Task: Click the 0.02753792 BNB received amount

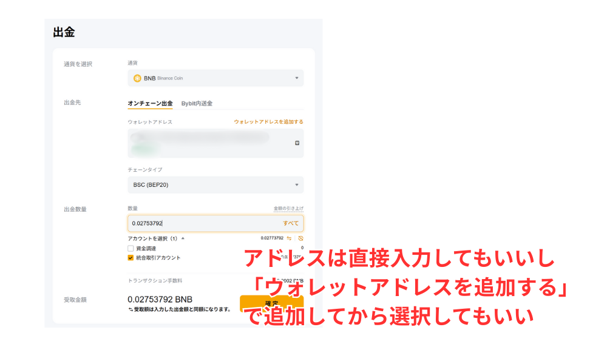Action: click(159, 299)
